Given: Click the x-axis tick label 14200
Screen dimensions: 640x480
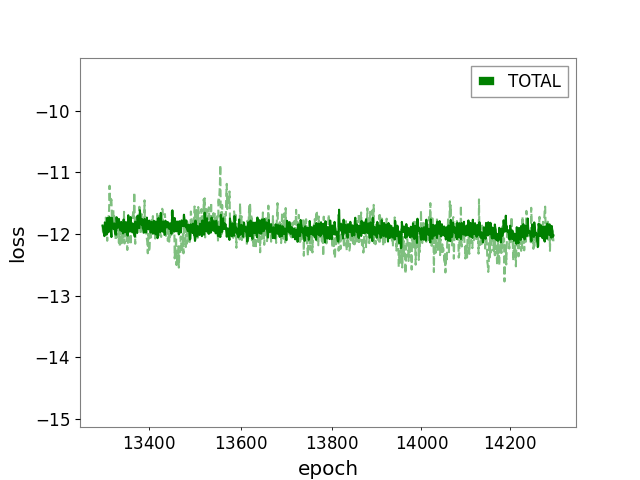Looking at the screenshot, I should (510, 443).
